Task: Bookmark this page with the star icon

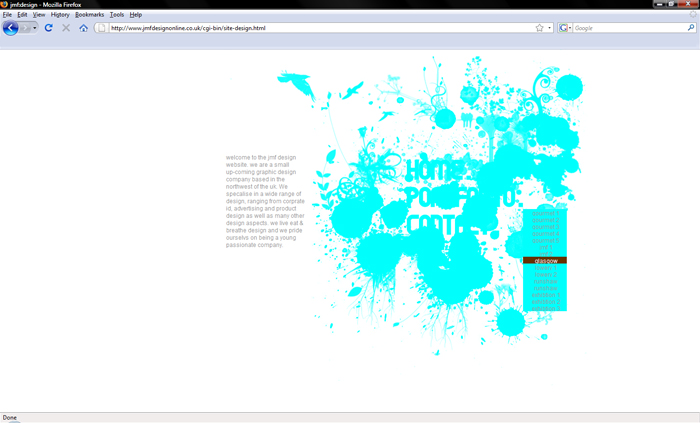Action: tap(539, 28)
